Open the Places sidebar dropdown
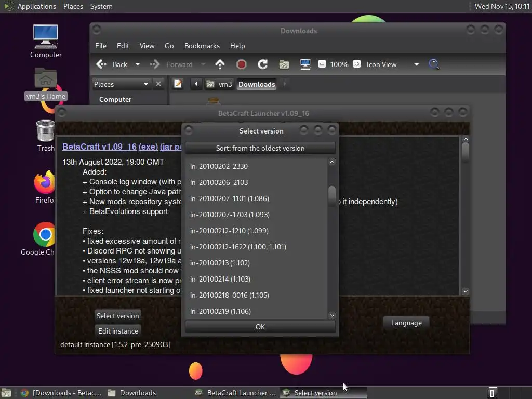The image size is (532, 399). pyautogui.click(x=121, y=84)
